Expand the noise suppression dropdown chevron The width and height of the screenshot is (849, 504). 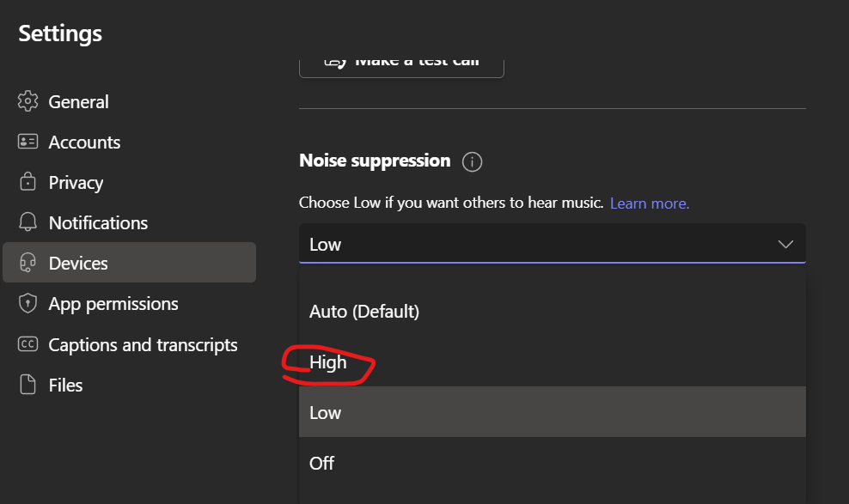pyautogui.click(x=785, y=244)
